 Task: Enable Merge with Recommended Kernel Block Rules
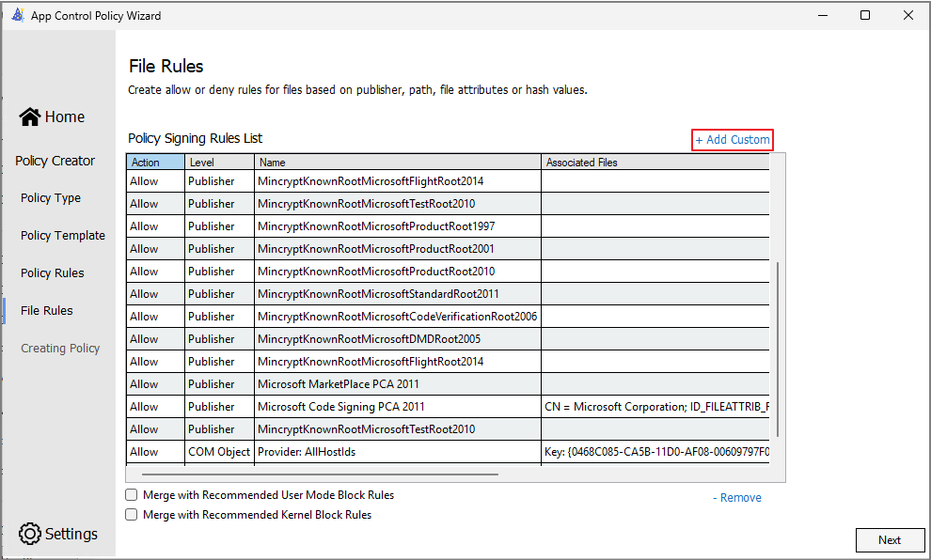click(132, 514)
